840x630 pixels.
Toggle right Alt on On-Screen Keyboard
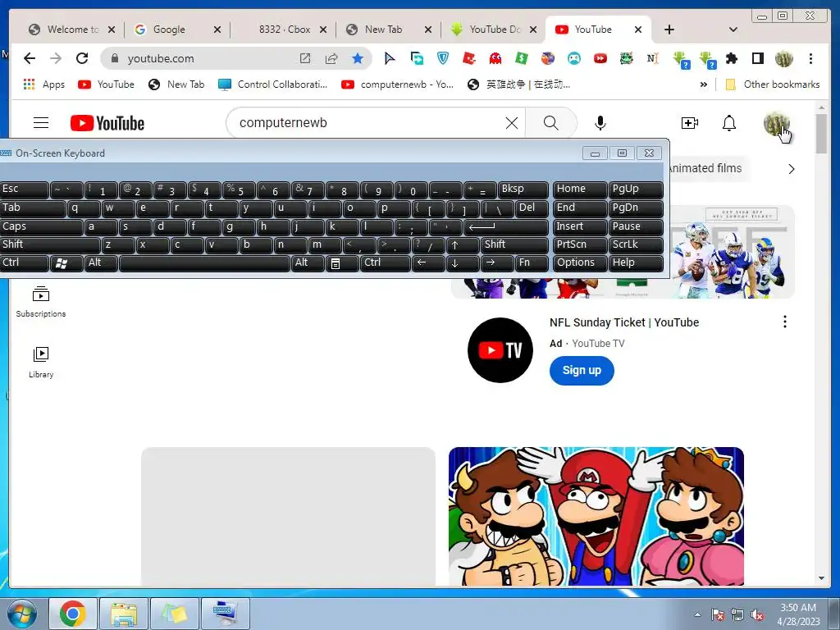coord(308,263)
